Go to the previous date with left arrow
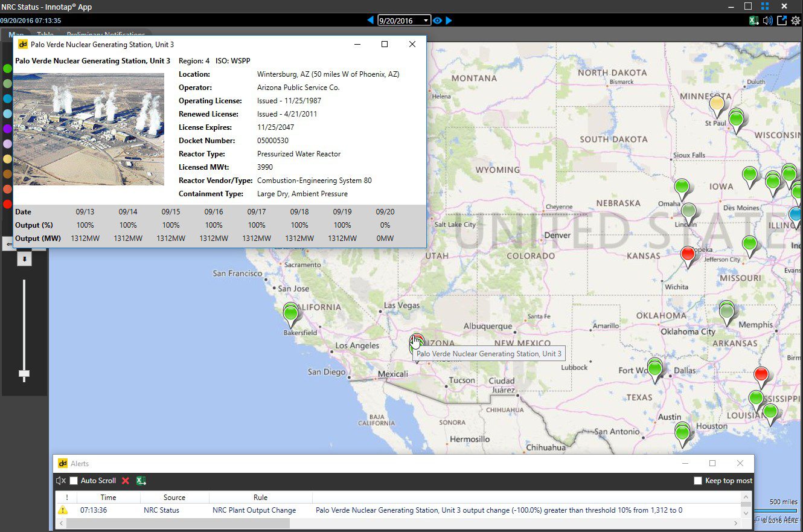This screenshot has height=532, width=803. click(371, 21)
